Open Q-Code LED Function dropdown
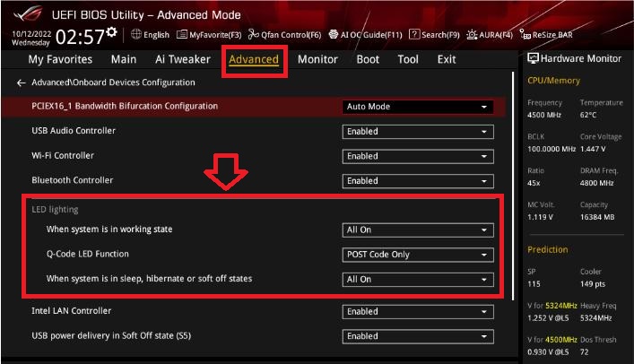634x364 pixels. pyautogui.click(x=418, y=255)
